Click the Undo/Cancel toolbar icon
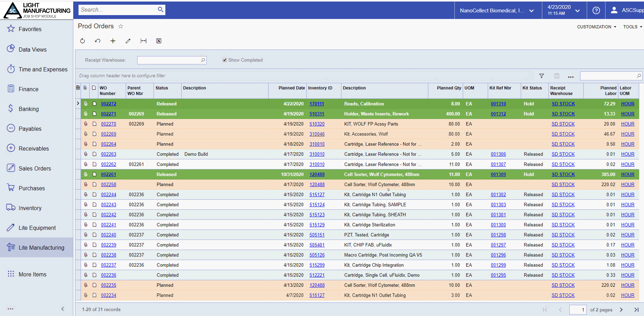The height and width of the screenshot is (316, 644). point(98,41)
